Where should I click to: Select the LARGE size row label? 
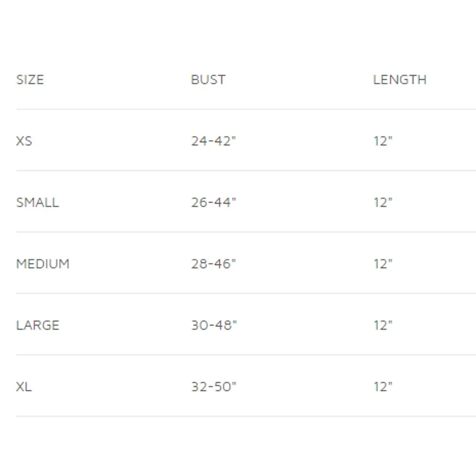click(x=38, y=326)
